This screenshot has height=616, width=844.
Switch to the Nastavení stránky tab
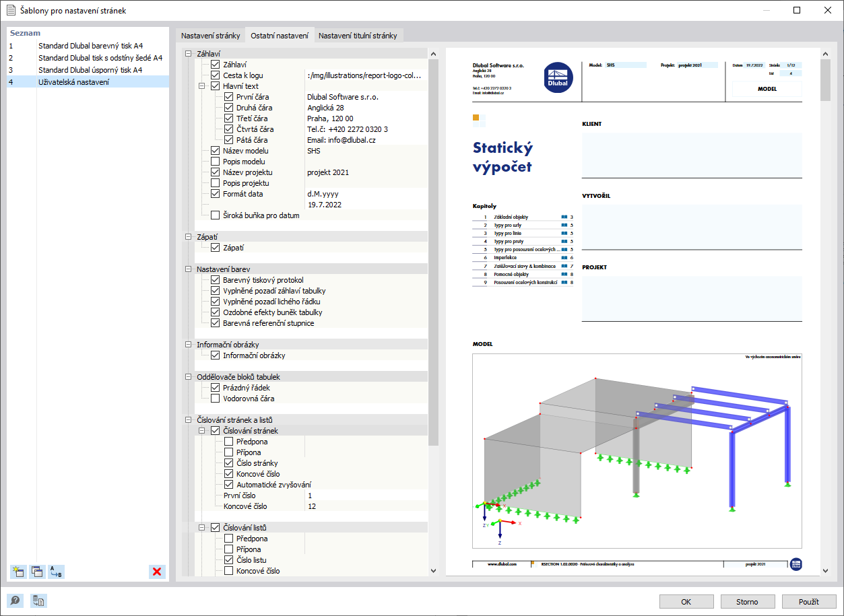click(x=210, y=36)
